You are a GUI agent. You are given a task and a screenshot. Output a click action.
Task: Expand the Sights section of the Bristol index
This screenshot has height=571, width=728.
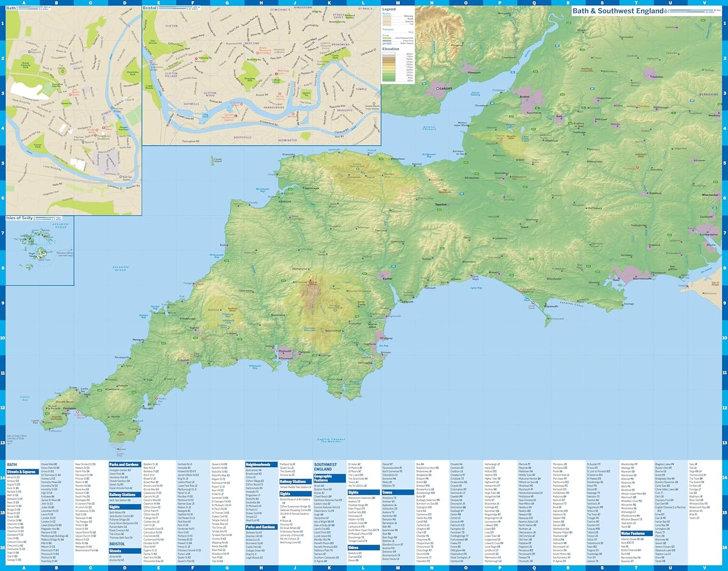coord(284,494)
